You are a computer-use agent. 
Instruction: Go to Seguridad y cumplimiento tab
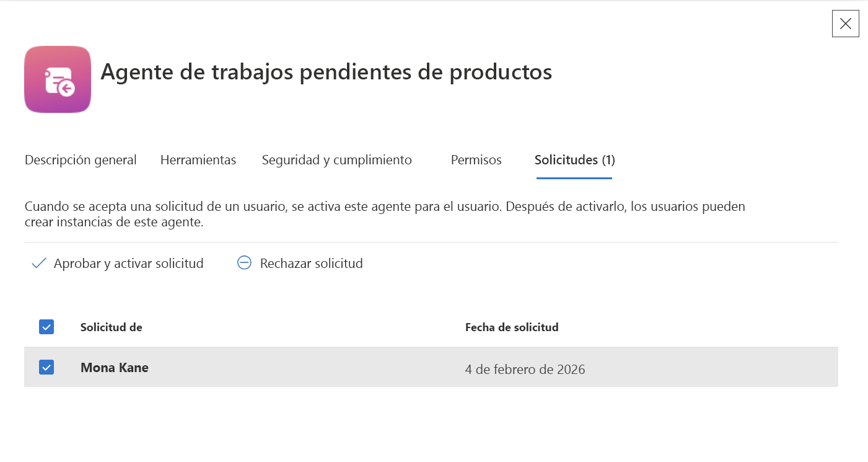[337, 160]
